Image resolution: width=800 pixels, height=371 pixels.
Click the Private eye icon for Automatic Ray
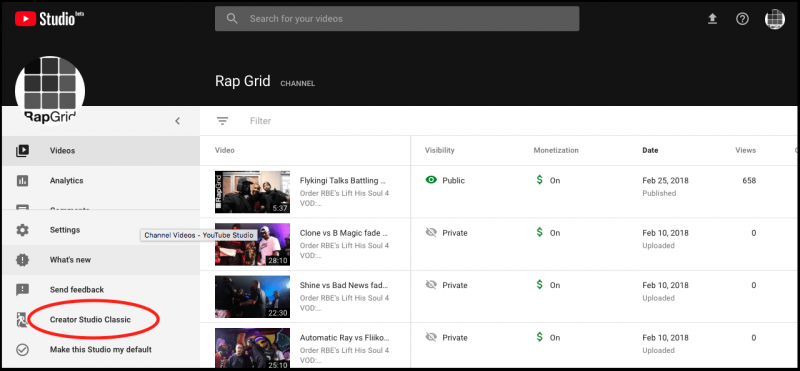tap(431, 337)
